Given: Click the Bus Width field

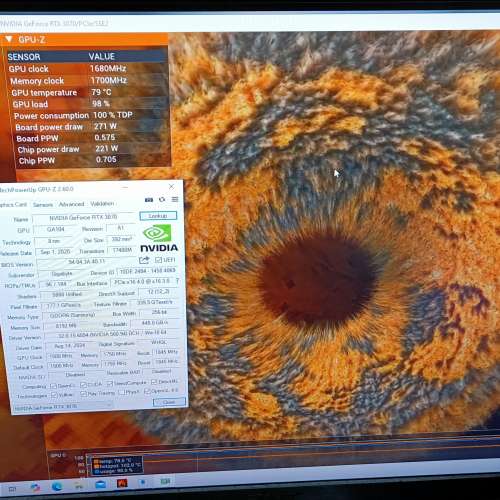Looking at the screenshot, I should pos(159,312).
